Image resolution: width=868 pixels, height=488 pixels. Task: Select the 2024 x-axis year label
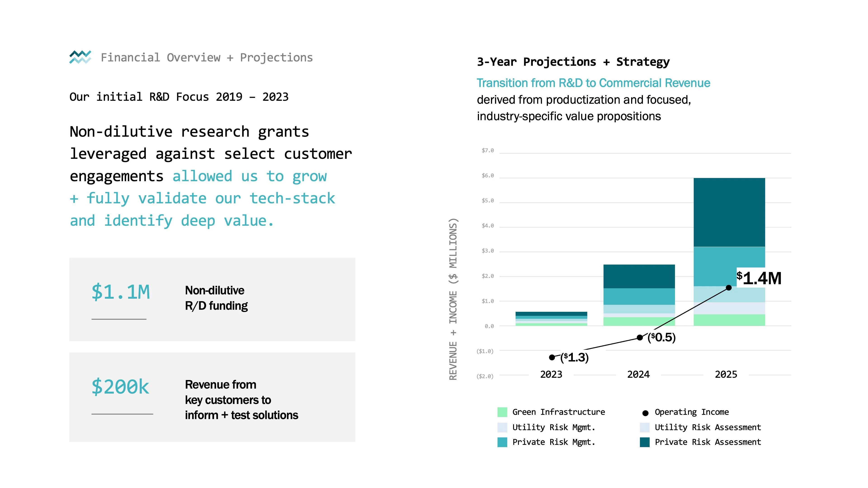(638, 375)
